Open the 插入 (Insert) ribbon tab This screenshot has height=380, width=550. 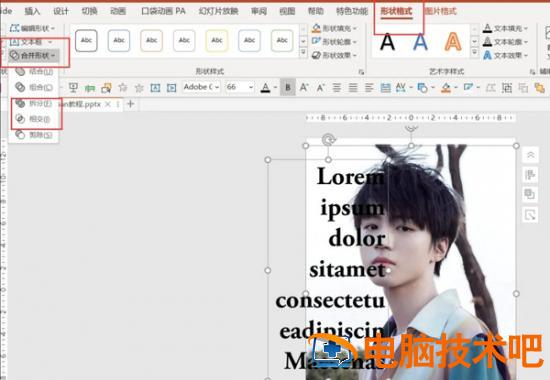pos(32,11)
